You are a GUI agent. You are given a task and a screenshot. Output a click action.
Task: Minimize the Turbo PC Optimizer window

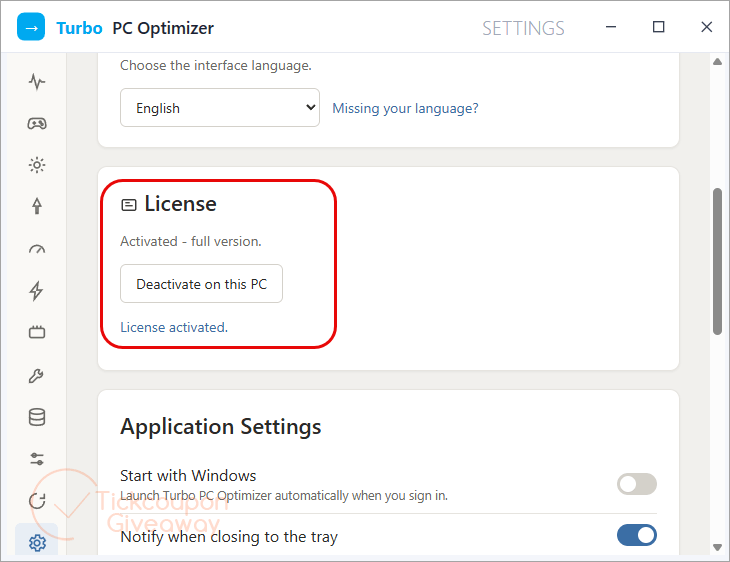611,27
